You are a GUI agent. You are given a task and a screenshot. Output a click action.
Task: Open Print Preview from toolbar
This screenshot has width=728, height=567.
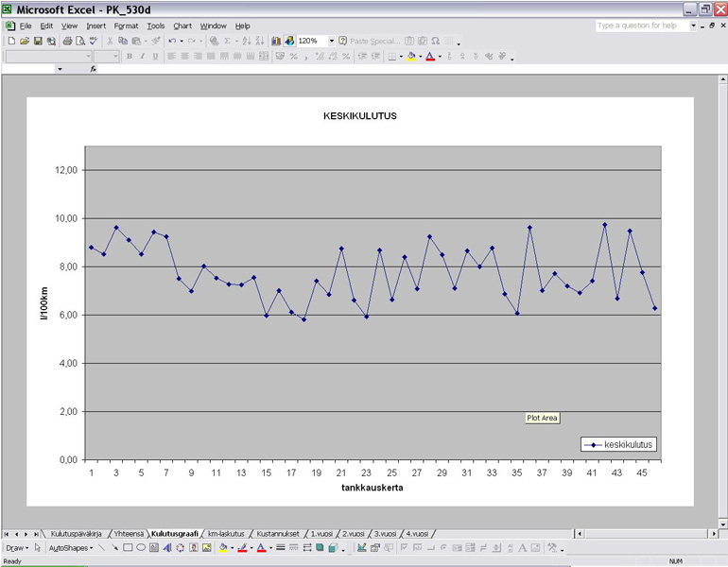point(79,42)
